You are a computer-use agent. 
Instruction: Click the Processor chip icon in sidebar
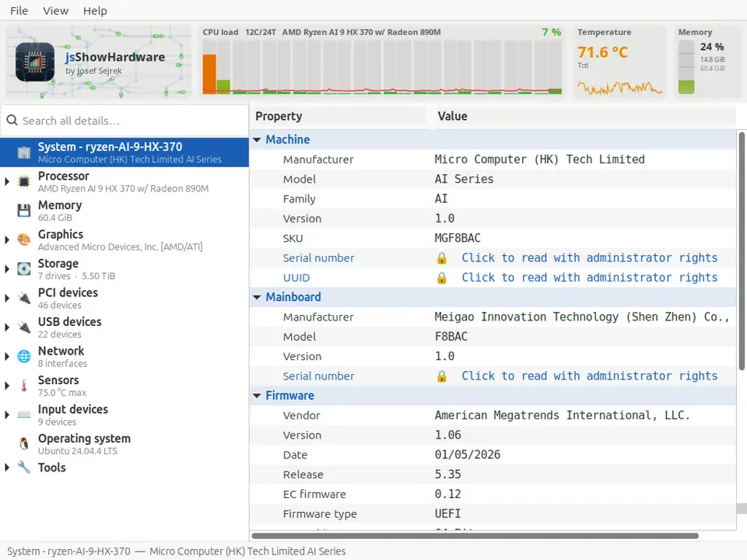(24, 181)
